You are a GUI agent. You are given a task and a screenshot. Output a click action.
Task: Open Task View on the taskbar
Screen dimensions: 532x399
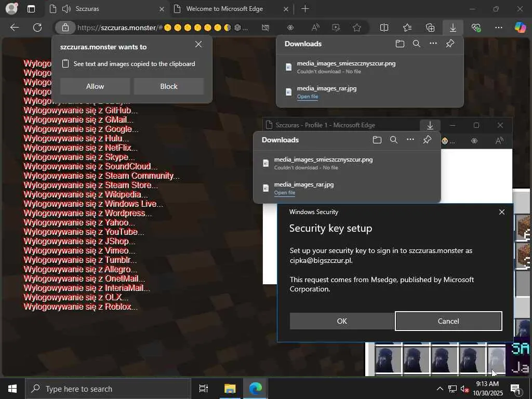point(203,389)
